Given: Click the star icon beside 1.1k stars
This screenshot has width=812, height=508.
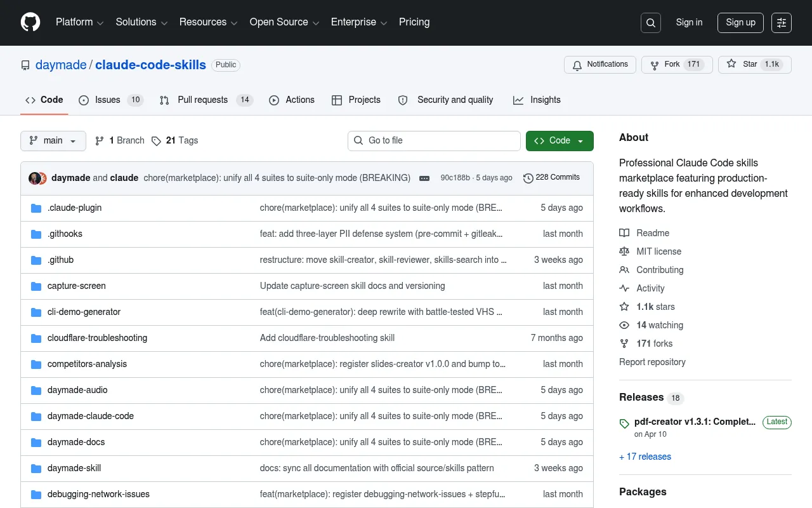Looking at the screenshot, I should [x=624, y=307].
